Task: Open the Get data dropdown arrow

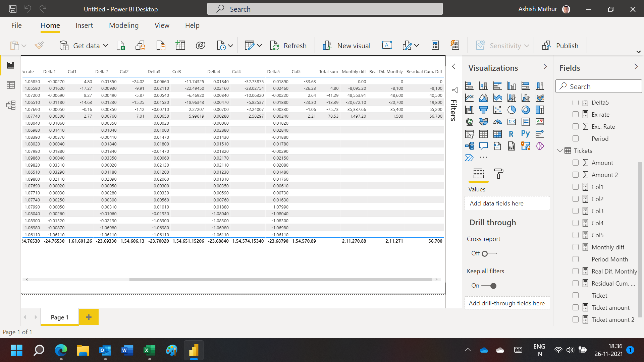Action: [106, 46]
